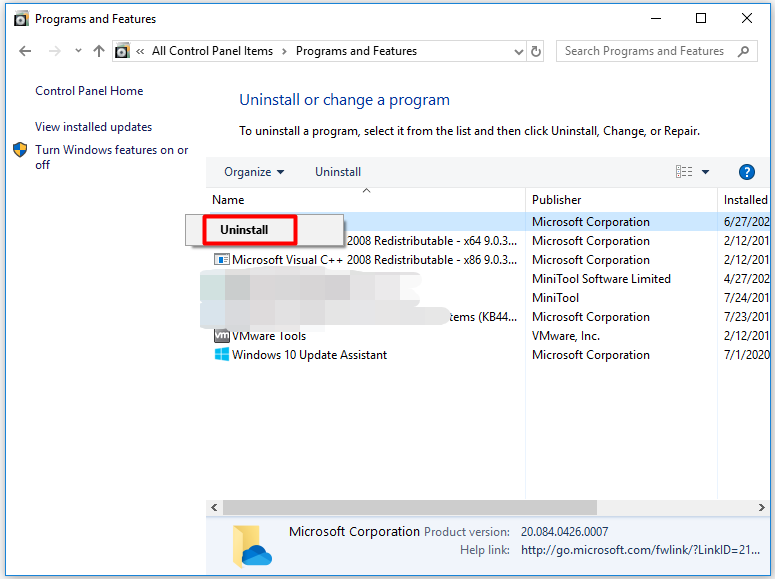This screenshot has width=775, height=579.
Task: Click the Windows 10 Update Assistant icon
Action: pos(222,355)
